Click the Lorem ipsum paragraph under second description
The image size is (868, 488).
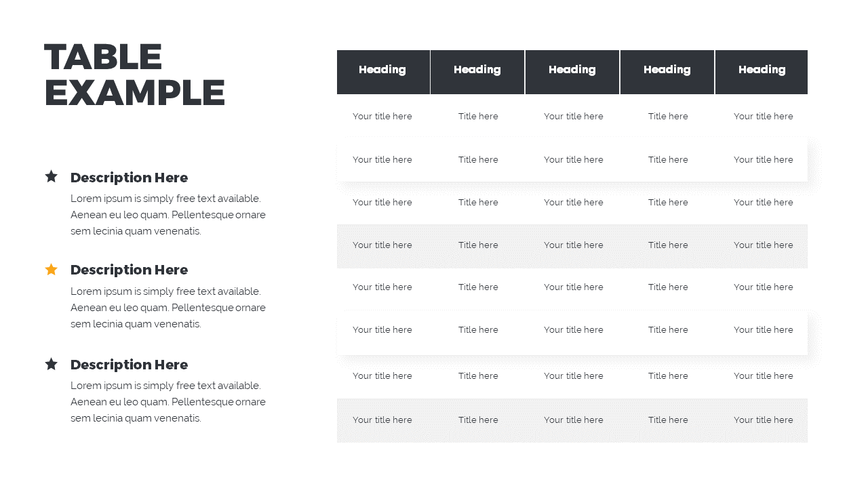(168, 308)
